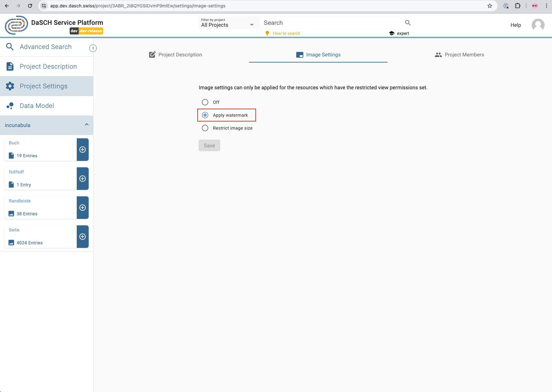Viewport: 552px width, 392px height.
Task: Click the image icon next to Randleiste entries
Action: (x=11, y=213)
